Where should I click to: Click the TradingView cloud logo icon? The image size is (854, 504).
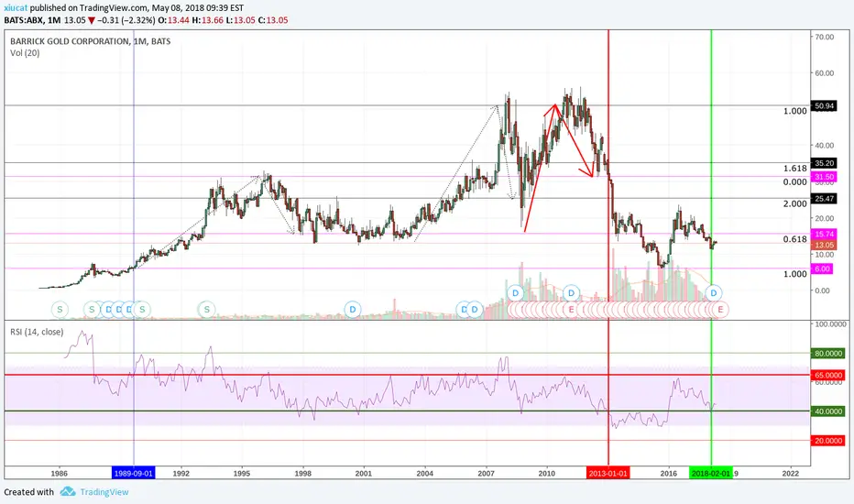[x=68, y=491]
